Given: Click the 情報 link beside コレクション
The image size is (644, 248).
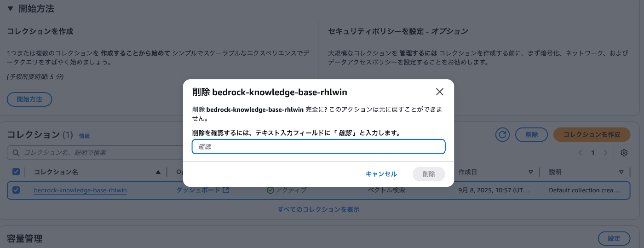Looking at the screenshot, I should pos(85,136).
